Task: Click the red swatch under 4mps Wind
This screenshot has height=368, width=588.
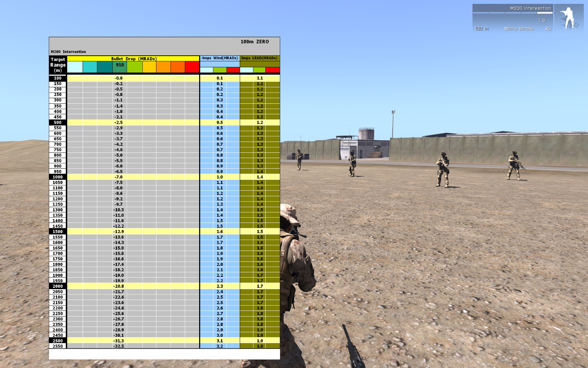Action: tap(233, 70)
